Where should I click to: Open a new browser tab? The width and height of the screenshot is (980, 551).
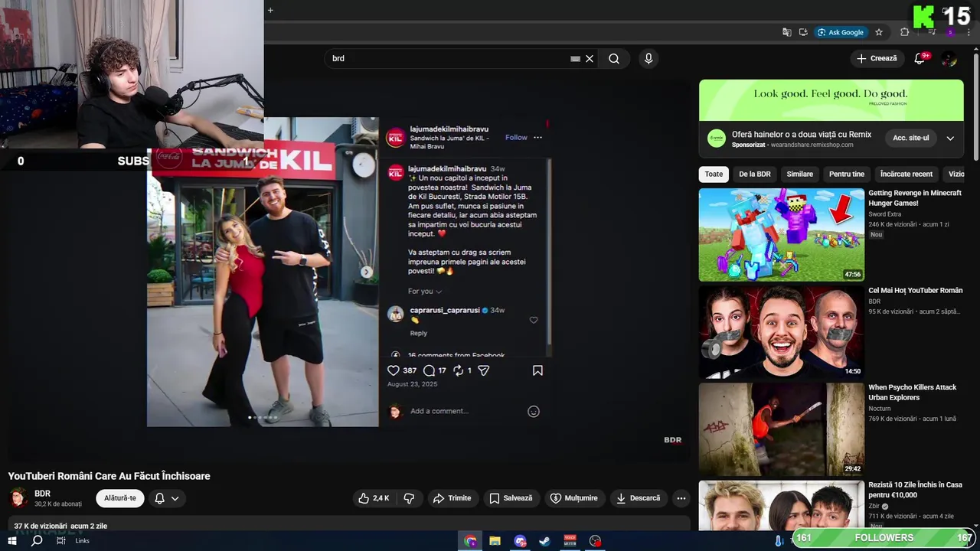(x=270, y=10)
